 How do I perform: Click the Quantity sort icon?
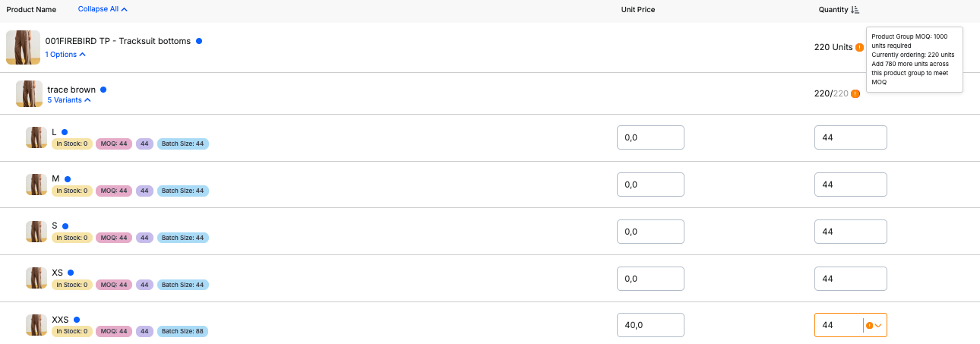click(x=855, y=10)
